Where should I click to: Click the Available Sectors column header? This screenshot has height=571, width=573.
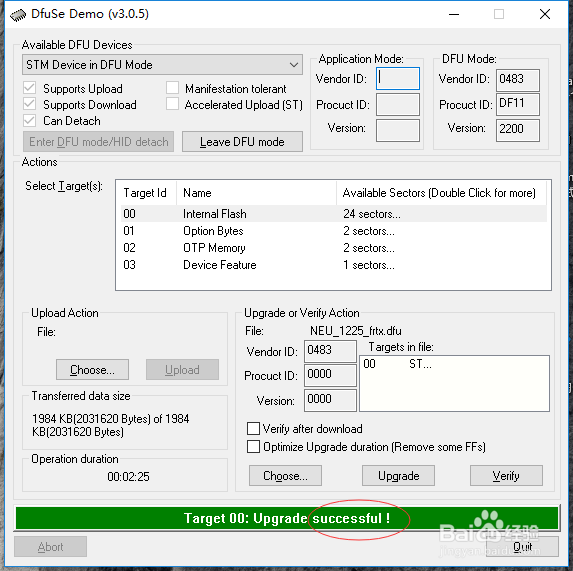pos(441,193)
